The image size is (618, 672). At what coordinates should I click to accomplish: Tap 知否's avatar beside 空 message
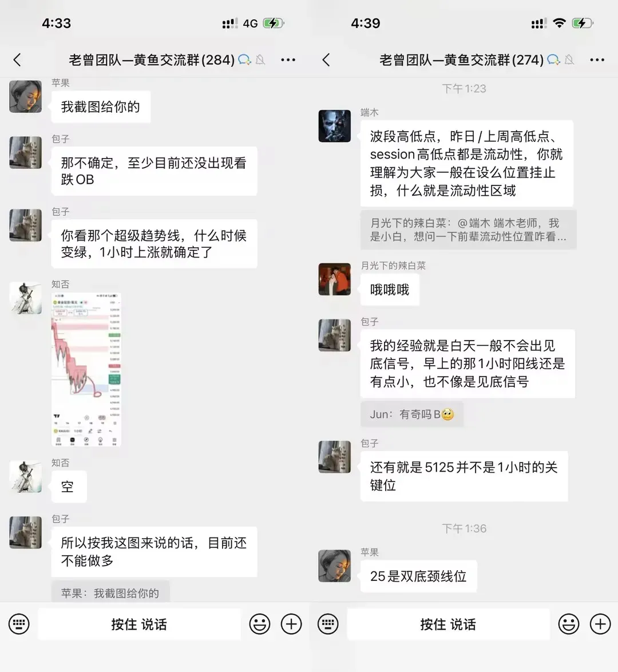tap(25, 477)
